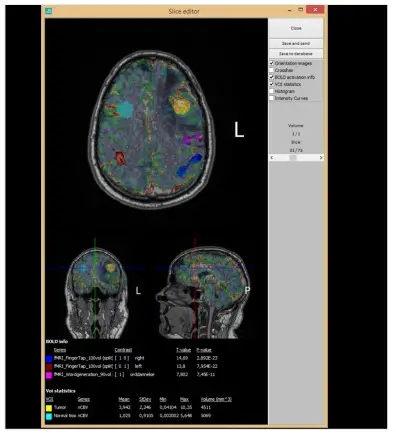Viewport: 396px width, 440px height.
Task: Click the blue swatch for FingerTap right
Action: click(x=49, y=359)
